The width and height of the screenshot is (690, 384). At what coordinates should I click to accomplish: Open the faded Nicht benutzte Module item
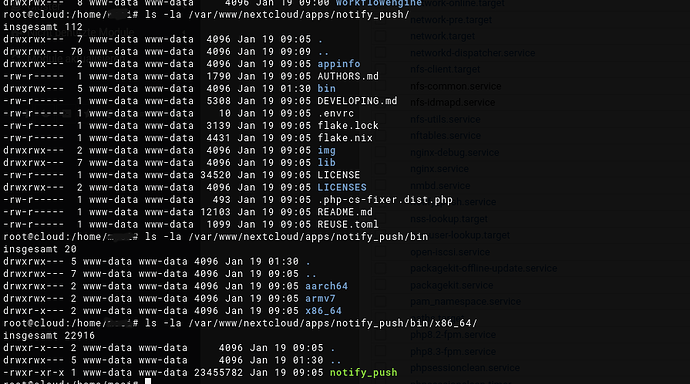(x=73, y=32)
